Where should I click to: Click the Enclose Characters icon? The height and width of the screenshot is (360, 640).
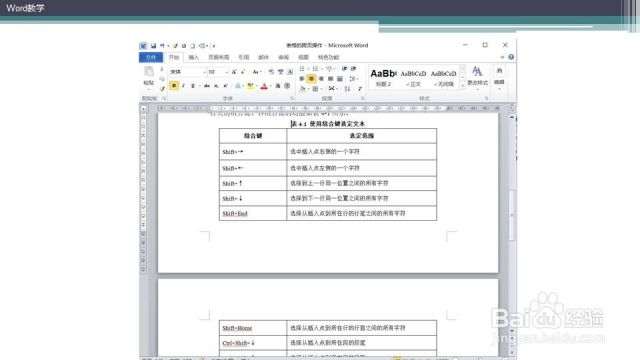287,86
